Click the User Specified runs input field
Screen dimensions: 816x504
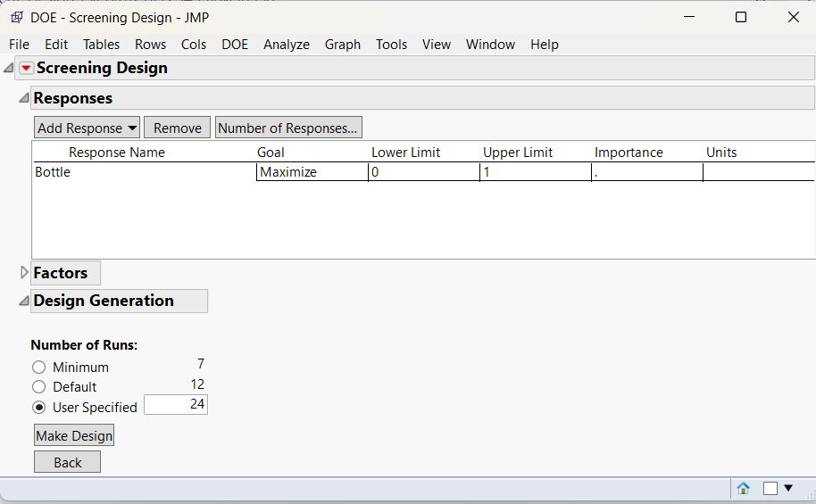tap(176, 405)
